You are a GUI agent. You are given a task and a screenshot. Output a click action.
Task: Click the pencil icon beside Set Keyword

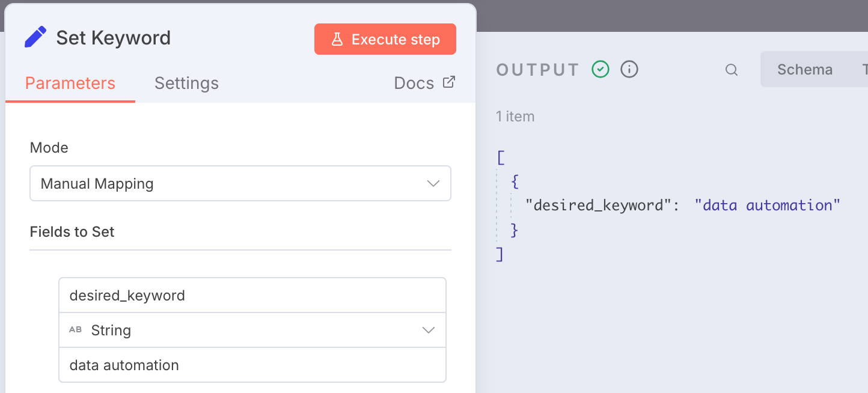click(35, 38)
